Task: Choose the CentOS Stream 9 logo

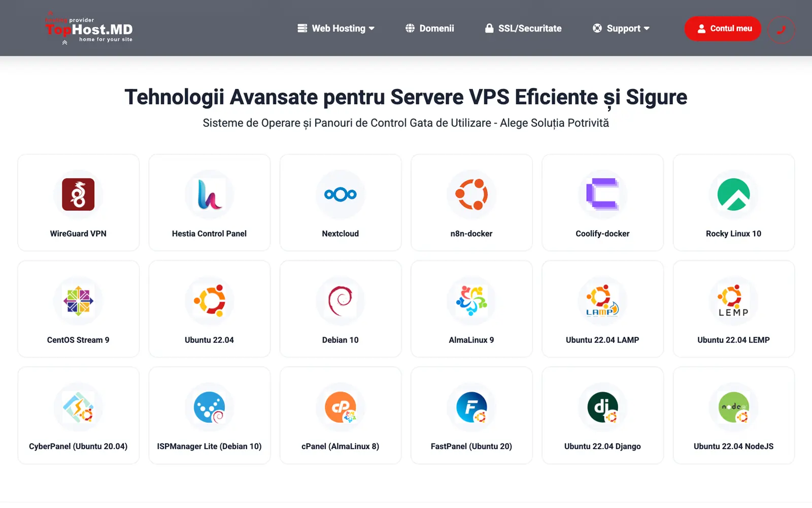Action: [78, 301]
